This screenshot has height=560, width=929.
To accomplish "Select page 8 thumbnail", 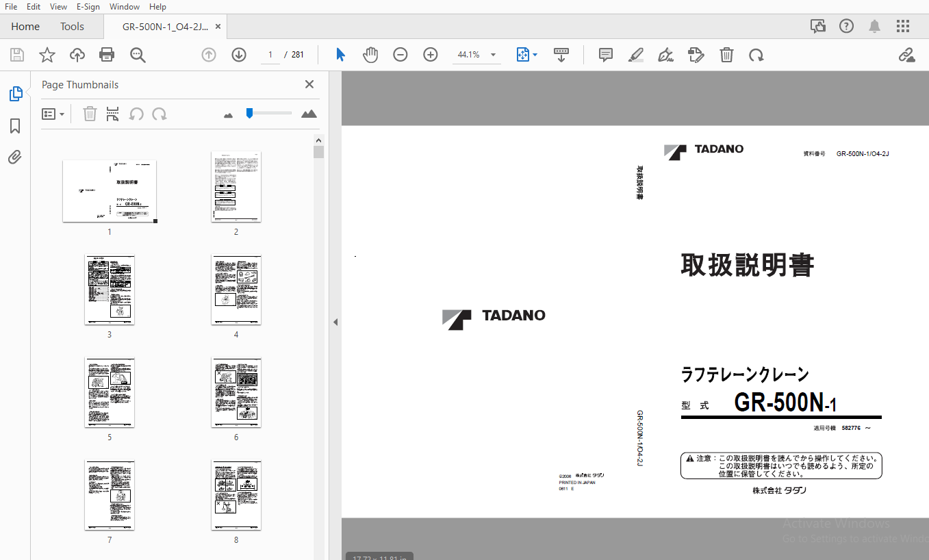I will coord(236,495).
